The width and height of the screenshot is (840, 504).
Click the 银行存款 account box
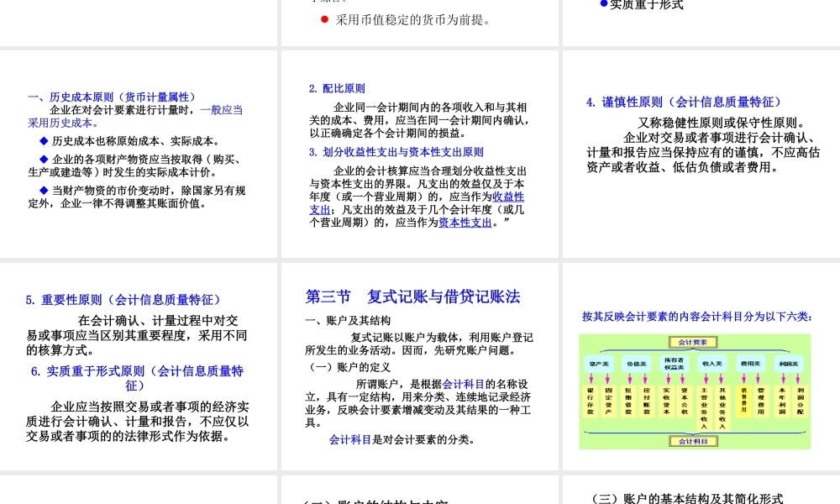[591, 402]
